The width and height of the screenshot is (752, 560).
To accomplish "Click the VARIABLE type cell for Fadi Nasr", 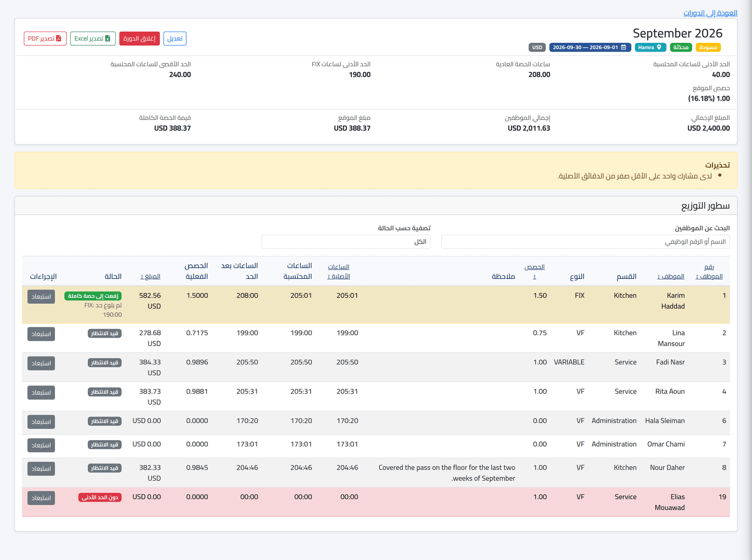I will (x=569, y=362).
